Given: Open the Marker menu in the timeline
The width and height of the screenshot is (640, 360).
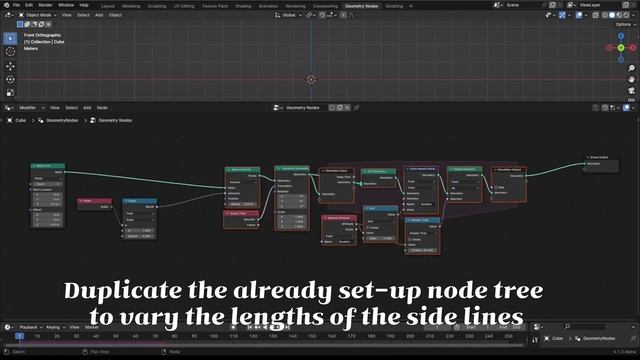Looking at the screenshot, I should point(91,327).
